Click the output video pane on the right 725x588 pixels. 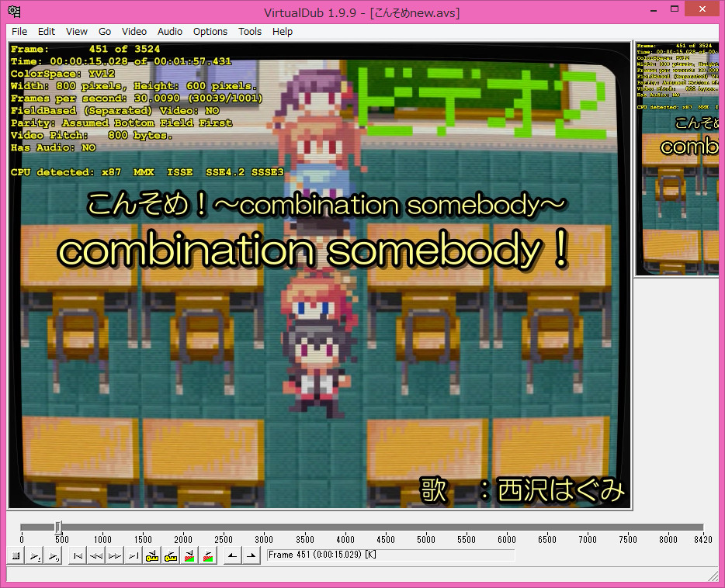pos(678,158)
